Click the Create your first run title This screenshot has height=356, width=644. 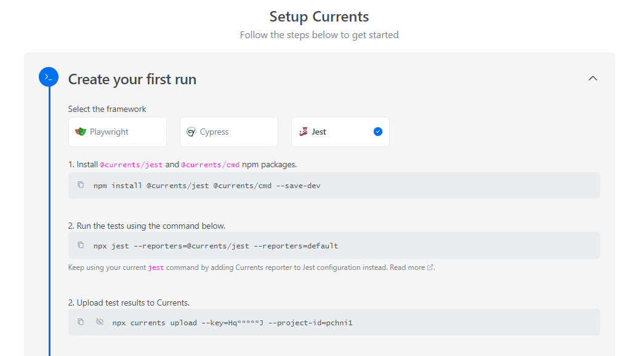pos(132,79)
